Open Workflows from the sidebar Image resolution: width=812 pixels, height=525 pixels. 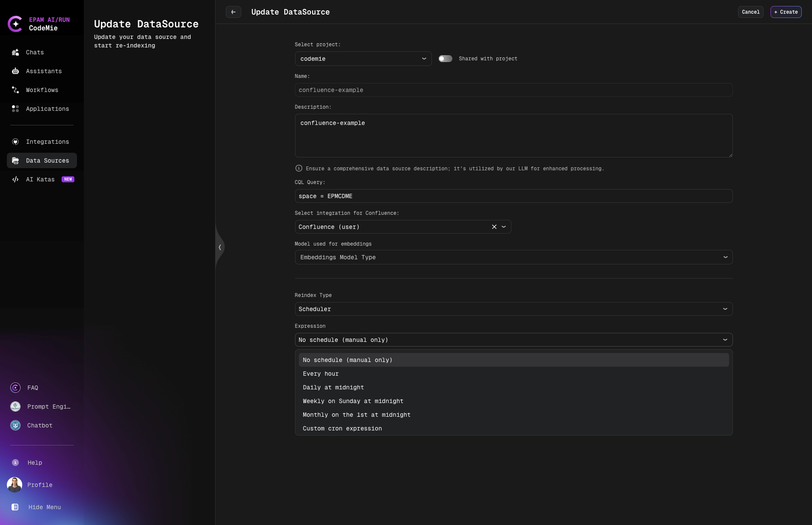pyautogui.click(x=15, y=90)
